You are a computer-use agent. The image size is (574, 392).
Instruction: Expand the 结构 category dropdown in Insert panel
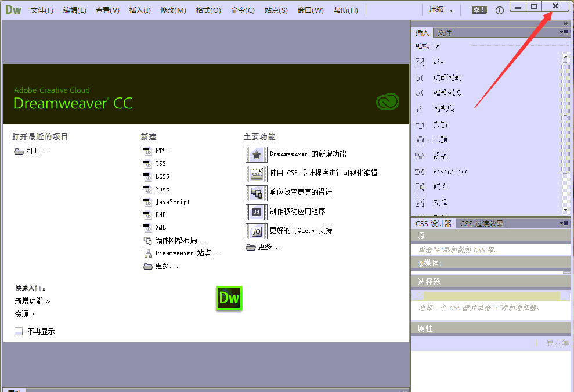(x=436, y=46)
